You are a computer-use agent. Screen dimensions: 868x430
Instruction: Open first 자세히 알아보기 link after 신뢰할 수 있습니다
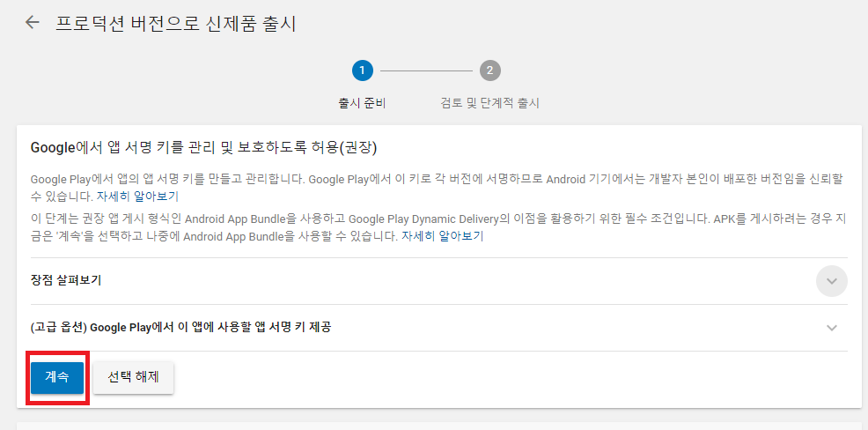pyautogui.click(x=138, y=196)
